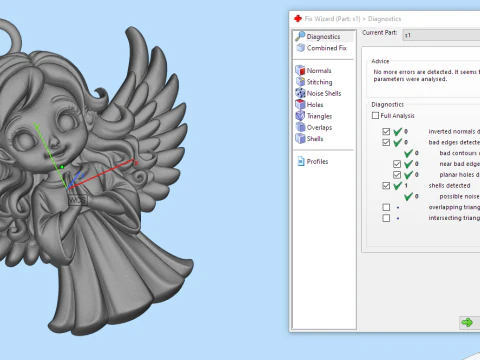Viewport: 480px width, 360px height.
Task: Click the Shells cube icon
Action: 300,138
